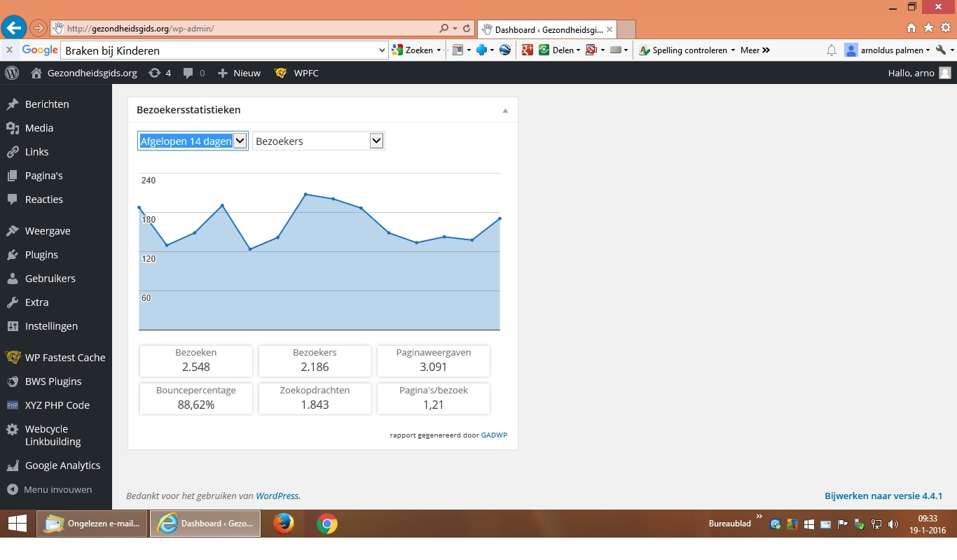Close the Google toolbar with X

(9, 50)
